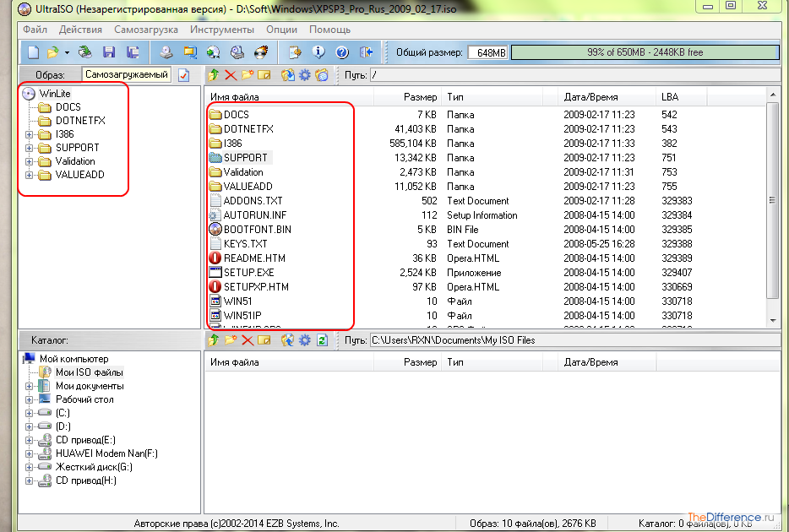This screenshot has width=789, height=532.
Task: Expand the VALUEADD tree node
Action: click(30, 175)
